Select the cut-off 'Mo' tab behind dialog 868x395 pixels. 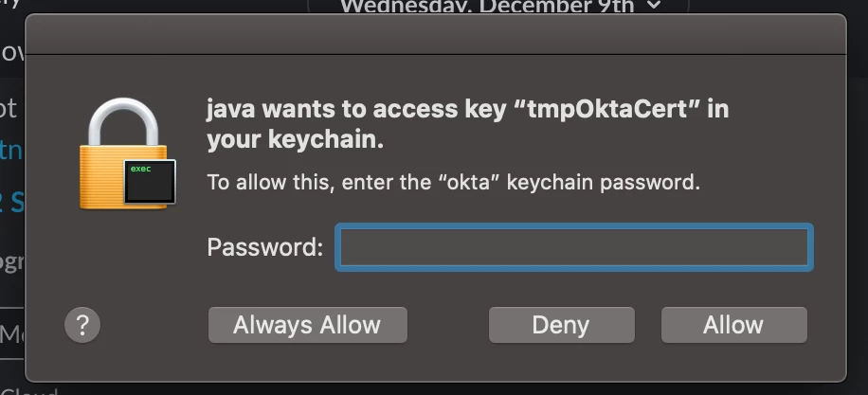pos(10,333)
